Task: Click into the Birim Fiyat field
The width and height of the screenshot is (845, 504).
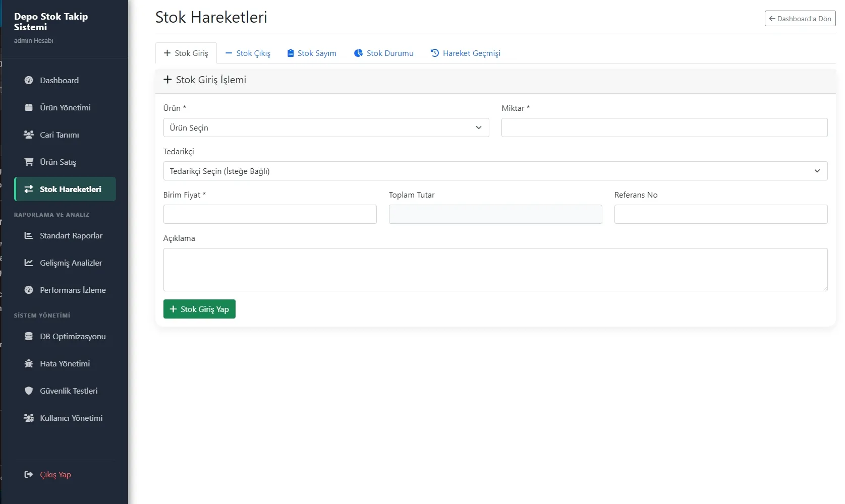Action: (270, 214)
